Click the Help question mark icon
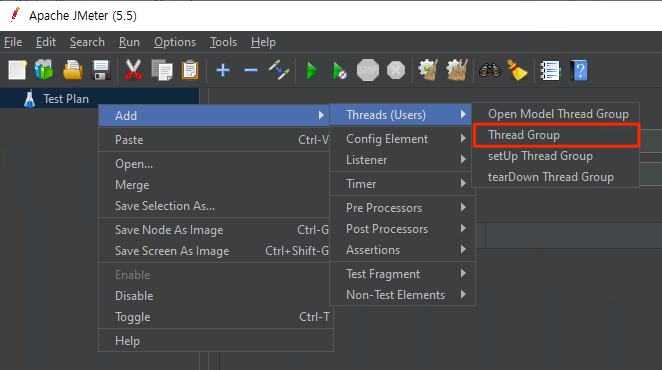The image size is (662, 370). [579, 70]
